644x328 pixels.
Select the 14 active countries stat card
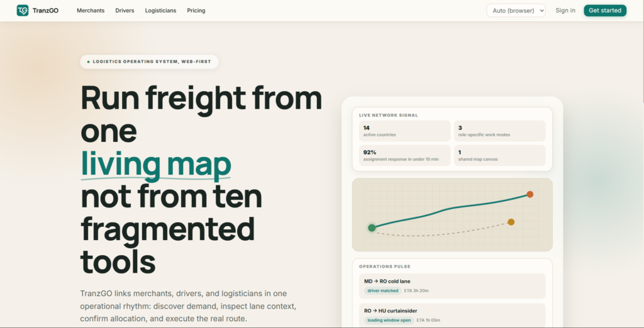(x=404, y=131)
